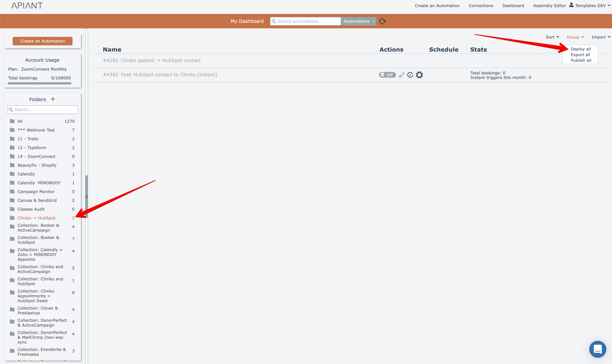Viewport: 612px width, 364px height.
Task: Click the pencil edit icon for automation #4392
Action: pyautogui.click(x=402, y=75)
